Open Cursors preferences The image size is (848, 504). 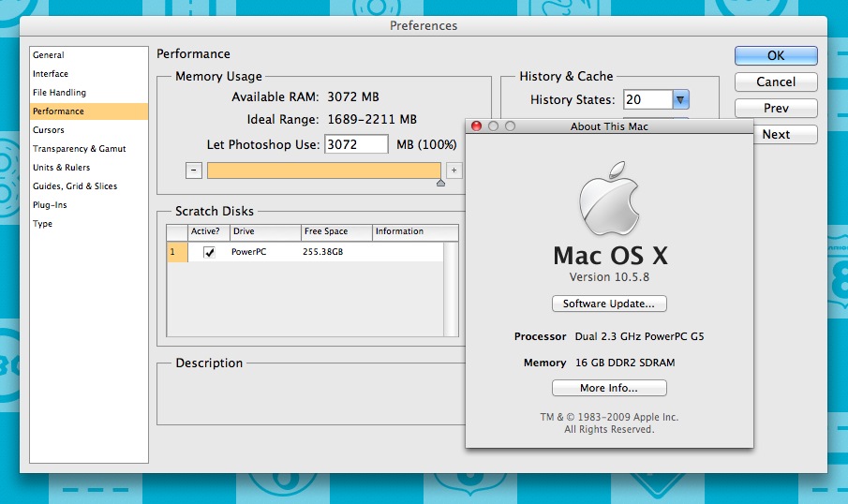[89, 130]
